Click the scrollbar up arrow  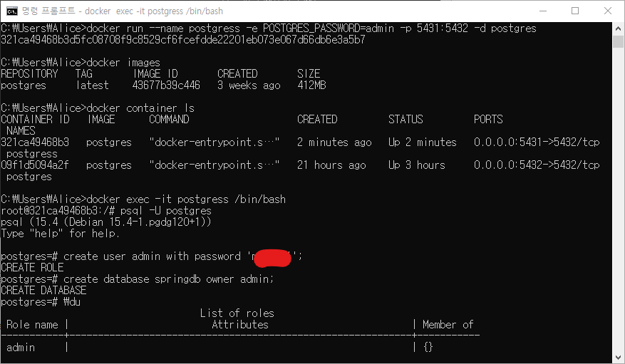coord(618,28)
